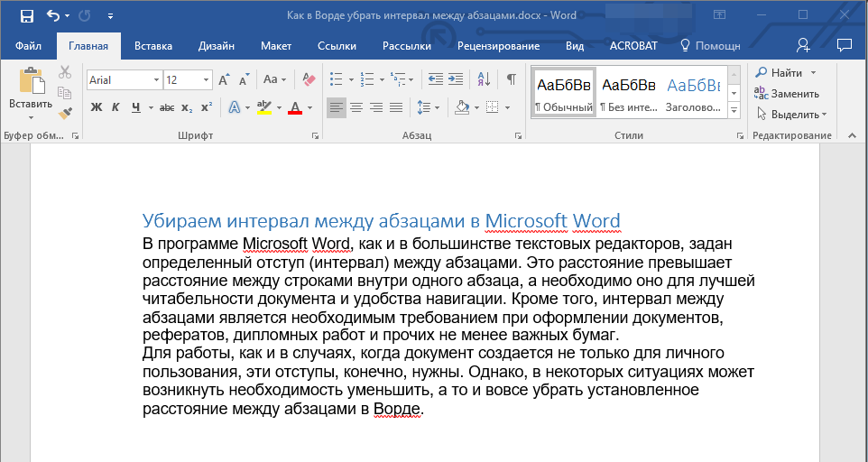
Task: Apply the bulleted list icon
Action: (x=336, y=79)
